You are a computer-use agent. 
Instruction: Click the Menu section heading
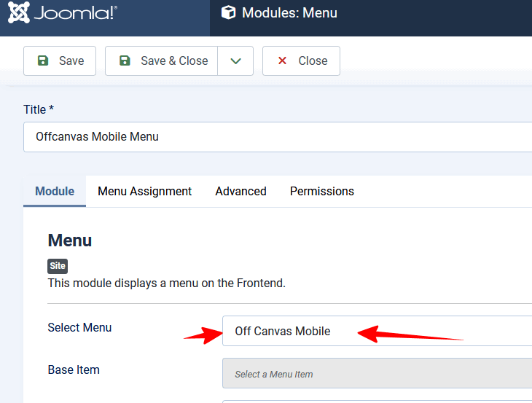tap(70, 240)
